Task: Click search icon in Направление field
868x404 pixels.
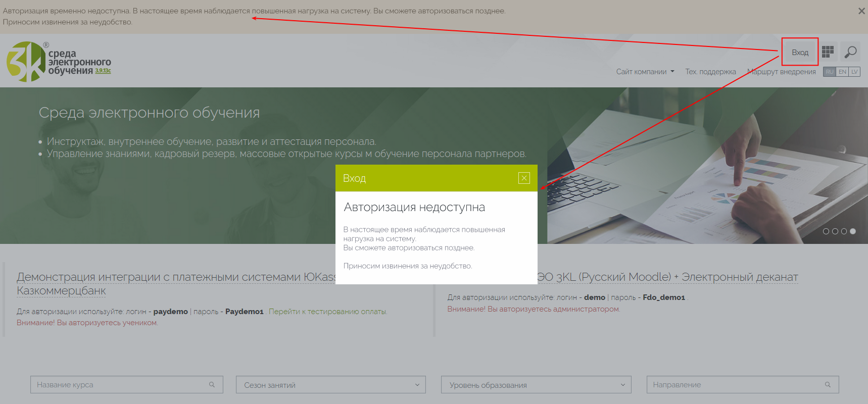Action: tap(828, 385)
